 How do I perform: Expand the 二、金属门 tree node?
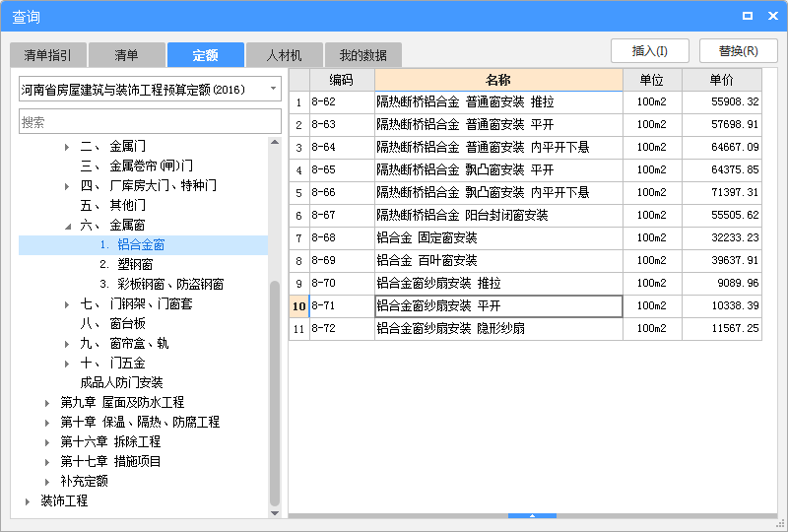pyautogui.click(x=67, y=147)
